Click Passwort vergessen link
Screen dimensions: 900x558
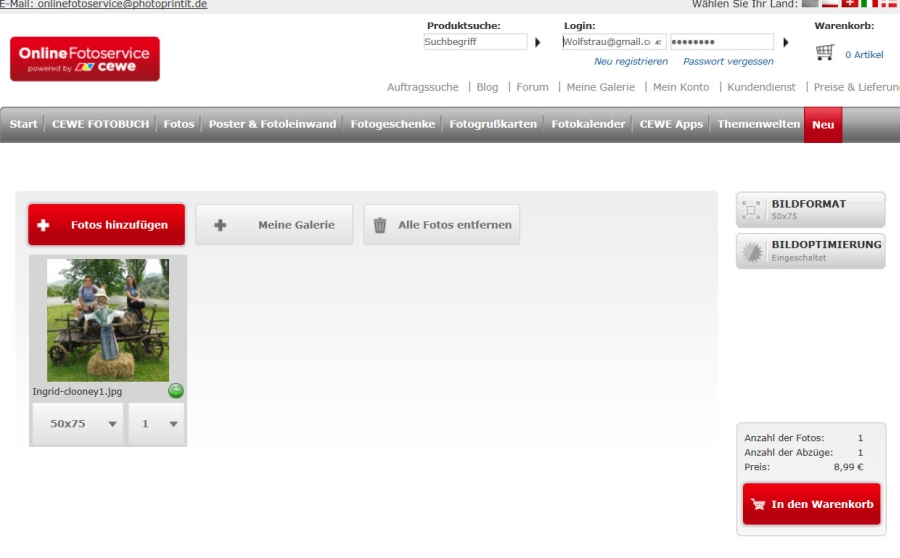coord(728,61)
